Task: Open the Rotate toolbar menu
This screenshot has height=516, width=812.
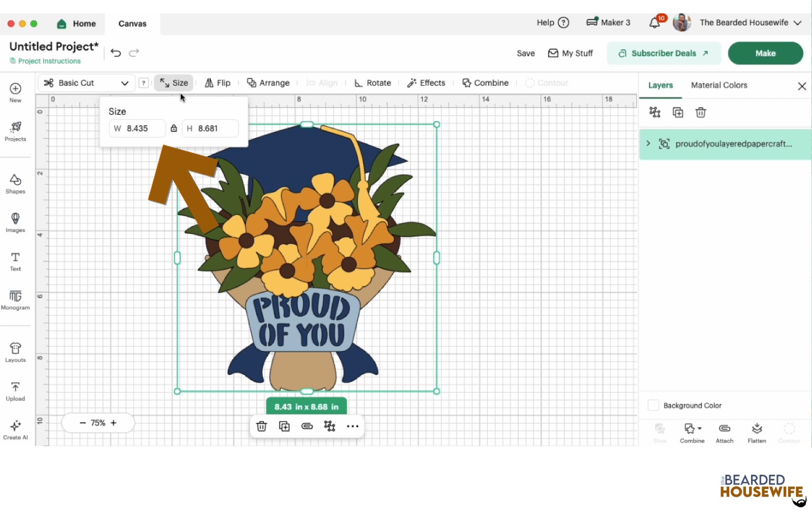Action: (x=373, y=83)
